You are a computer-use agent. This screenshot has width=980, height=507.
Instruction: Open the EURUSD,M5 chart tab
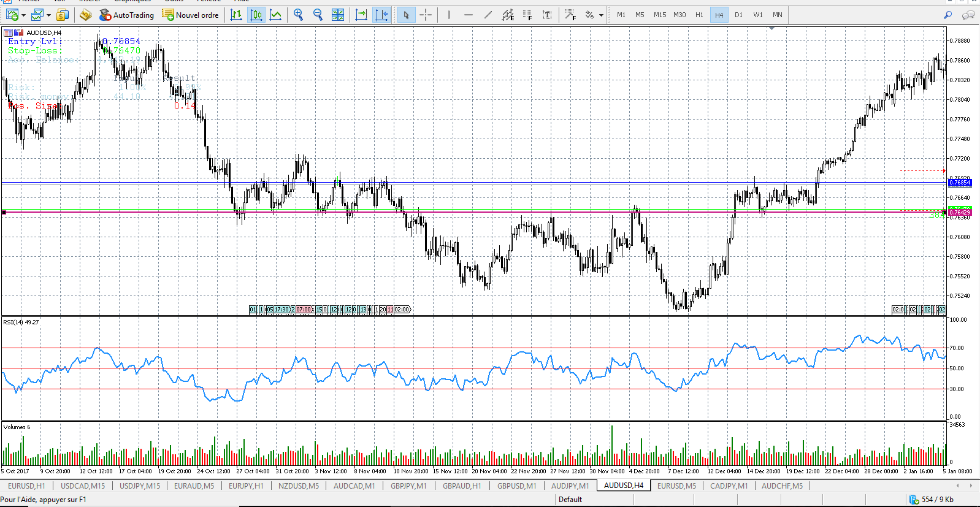pyautogui.click(x=677, y=486)
